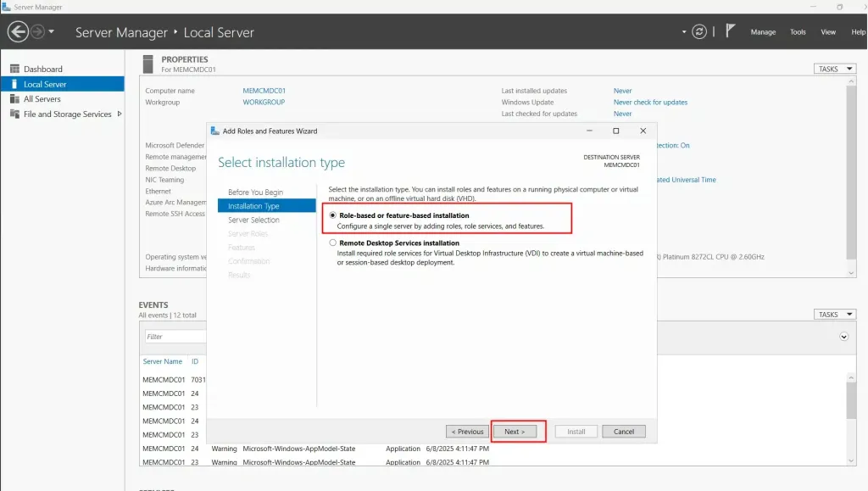Open File and Storage Services
The image size is (868, 491).
point(67,114)
